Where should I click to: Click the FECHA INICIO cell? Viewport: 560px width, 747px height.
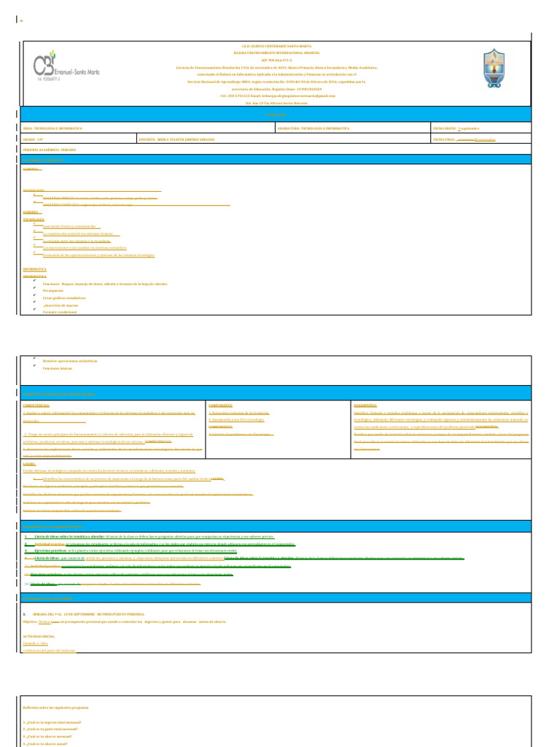tap(481, 128)
